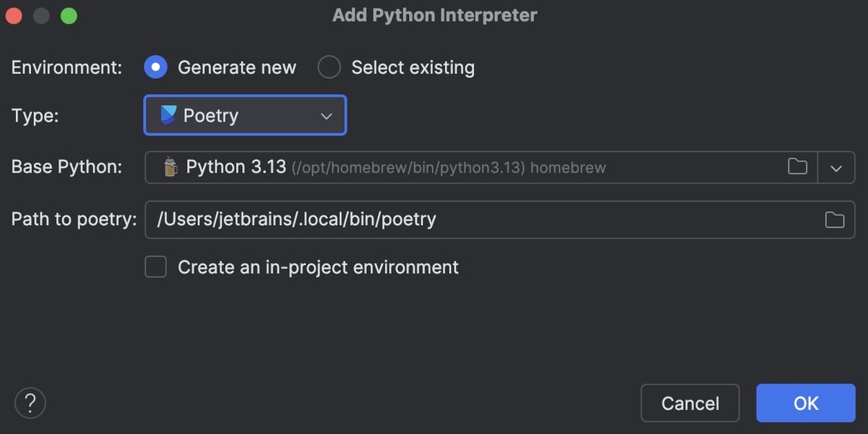
Task: Click the homebrew beer icon beside Python 3.13
Action: point(170,167)
